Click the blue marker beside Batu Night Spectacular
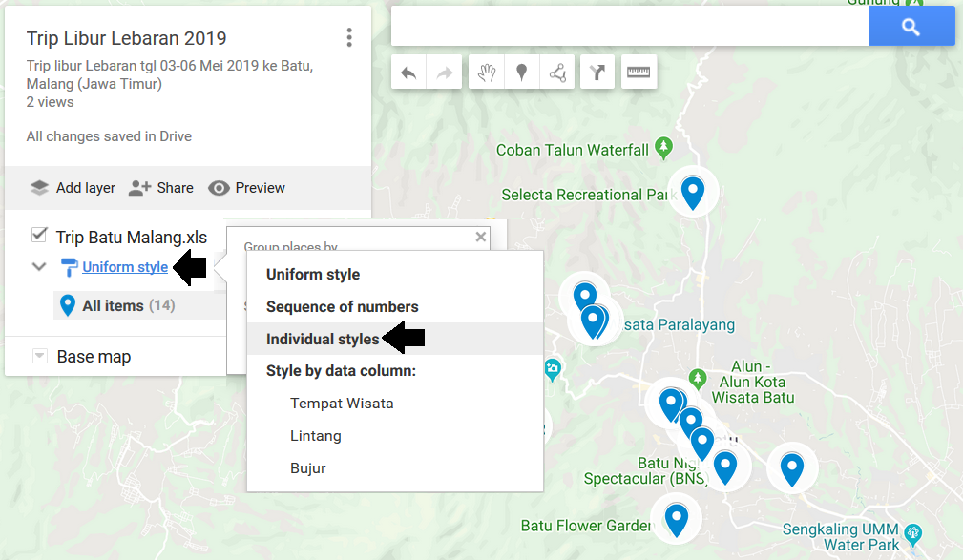This screenshot has width=963, height=560. [x=725, y=467]
